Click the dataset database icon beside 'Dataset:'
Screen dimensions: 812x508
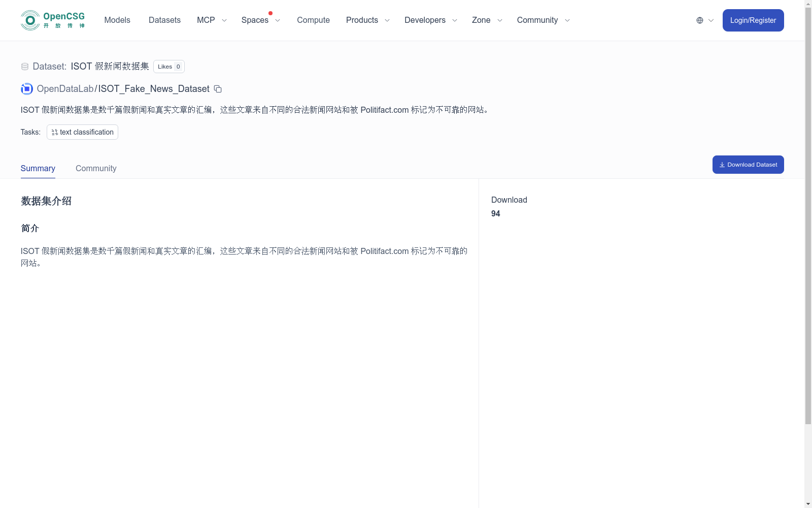(24, 66)
